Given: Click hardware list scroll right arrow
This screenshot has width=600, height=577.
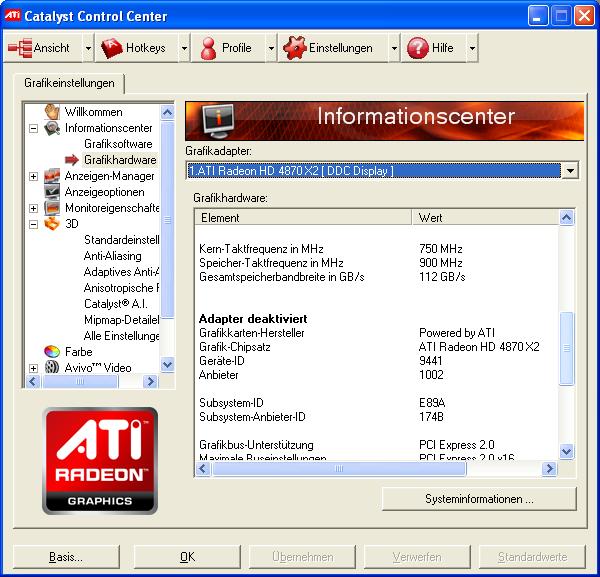Looking at the screenshot, I should coord(549,468).
